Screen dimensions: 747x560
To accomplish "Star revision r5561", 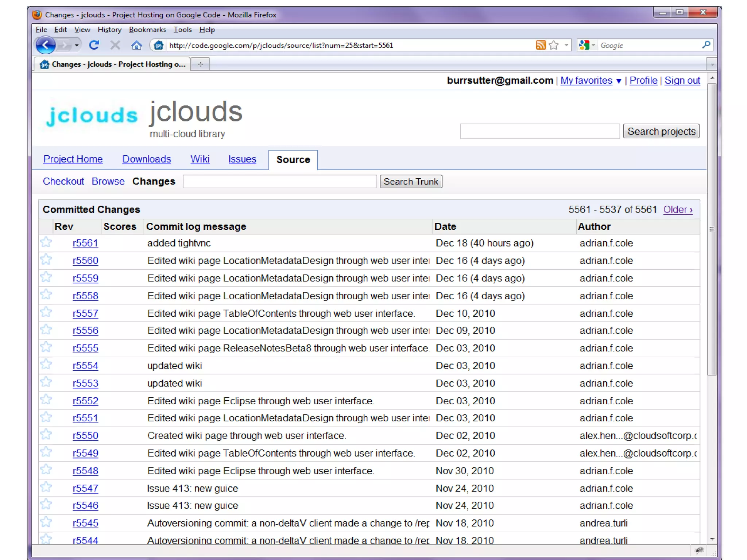I will pyautogui.click(x=46, y=242).
